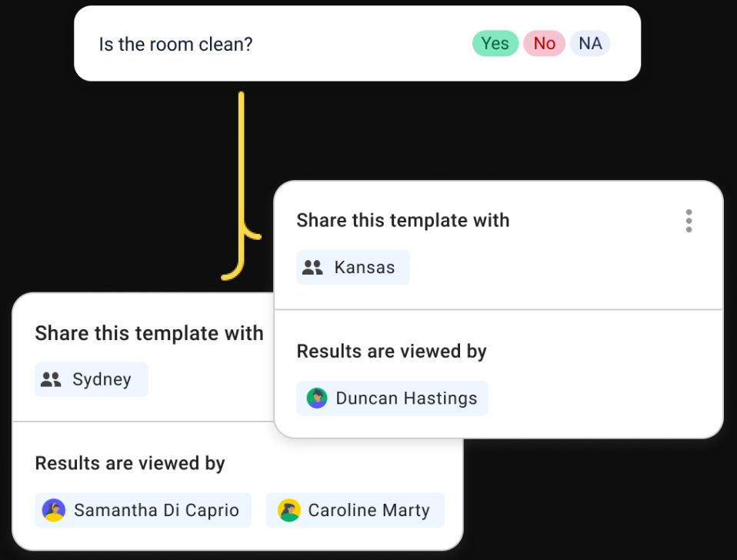737x560 pixels.
Task: Click 'Share this template with' heading on Sydney card
Action: [149, 333]
